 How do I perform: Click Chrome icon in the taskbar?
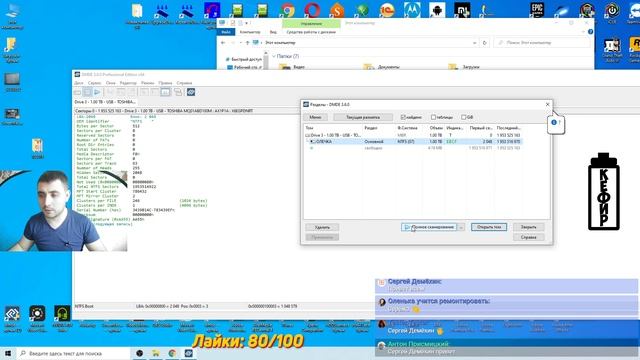(x=172, y=353)
